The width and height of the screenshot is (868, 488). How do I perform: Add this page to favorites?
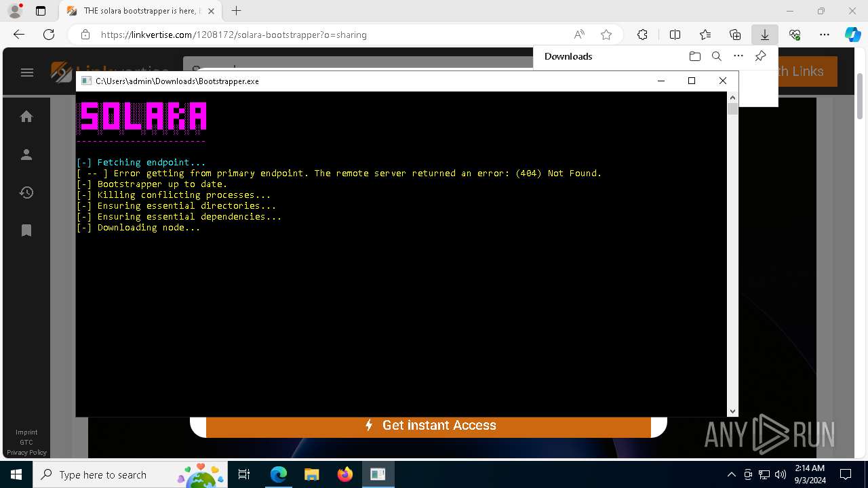coord(606,35)
